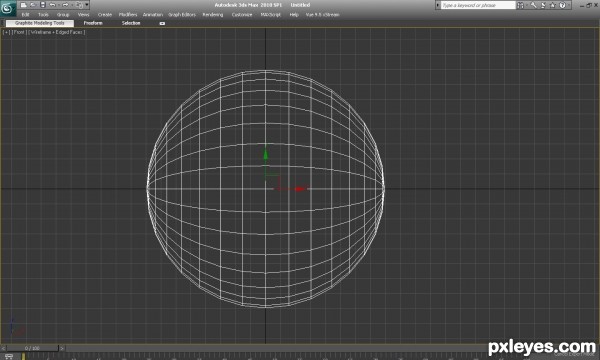Open the Animation menu
Viewport: 600px width, 360px height.
pyautogui.click(x=153, y=15)
